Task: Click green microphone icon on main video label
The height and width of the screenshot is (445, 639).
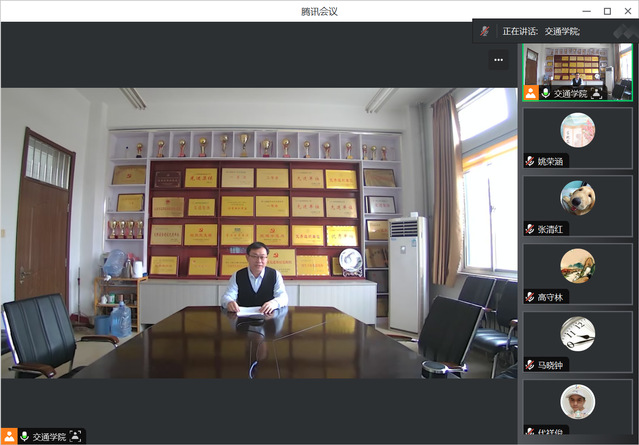Action: coord(25,436)
